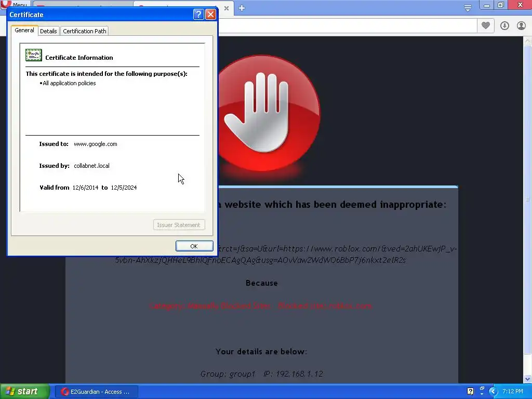Switch to the Details tab
Viewport: 532px width, 399px height.
point(48,31)
